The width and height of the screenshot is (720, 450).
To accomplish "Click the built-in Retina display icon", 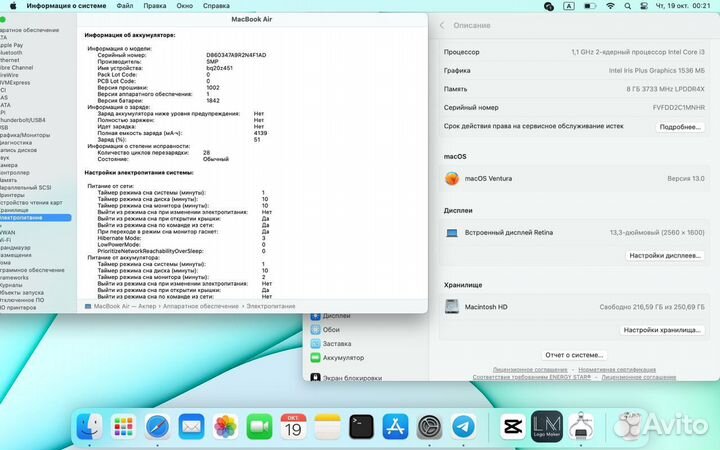I will [452, 233].
